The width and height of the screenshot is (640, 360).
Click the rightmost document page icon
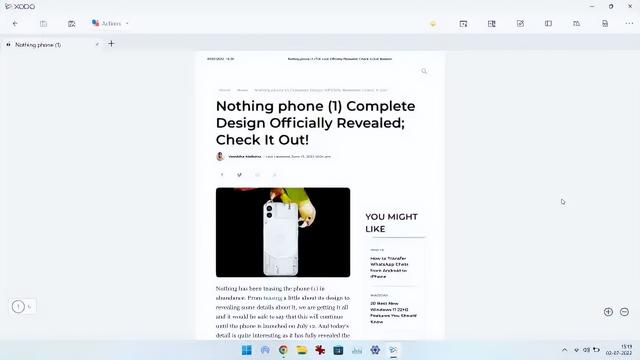click(605, 24)
